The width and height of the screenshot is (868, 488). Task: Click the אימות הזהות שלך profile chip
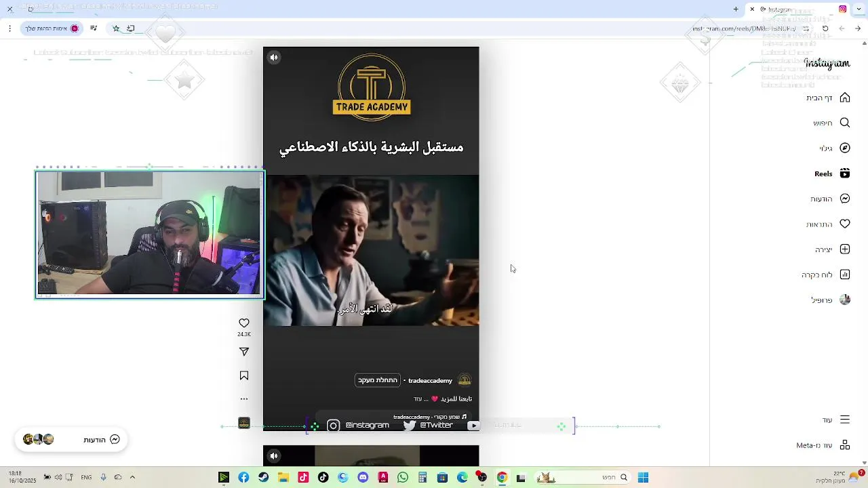point(52,28)
